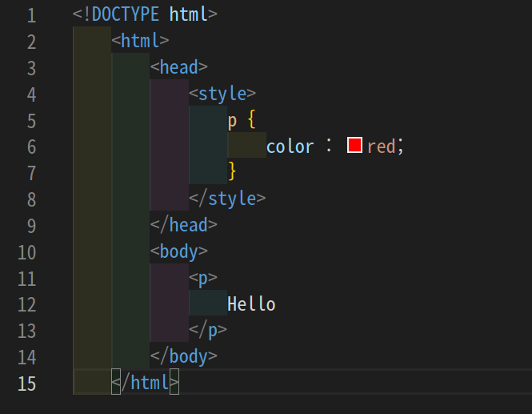The width and height of the screenshot is (532, 414).
Task: Click the closing </body> tag
Action: click(x=183, y=357)
